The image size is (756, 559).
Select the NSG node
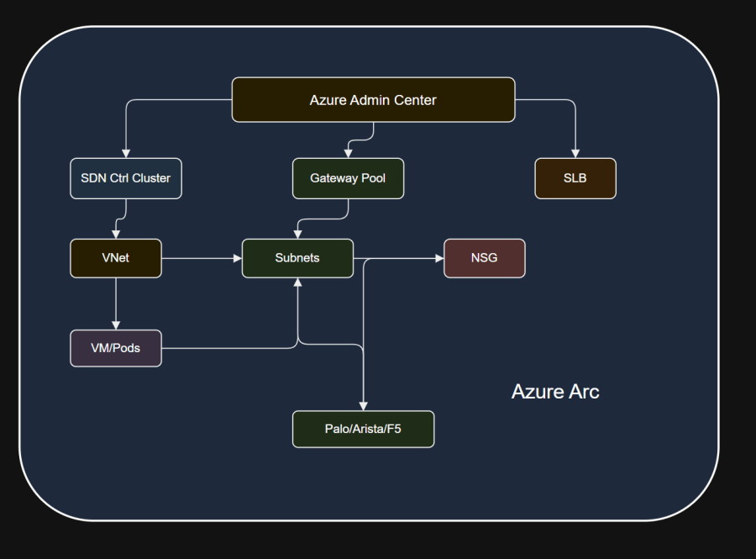tap(485, 258)
